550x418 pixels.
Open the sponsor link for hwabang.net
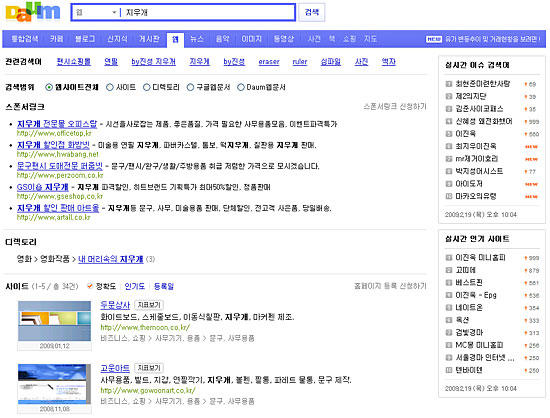pyautogui.click(x=53, y=145)
